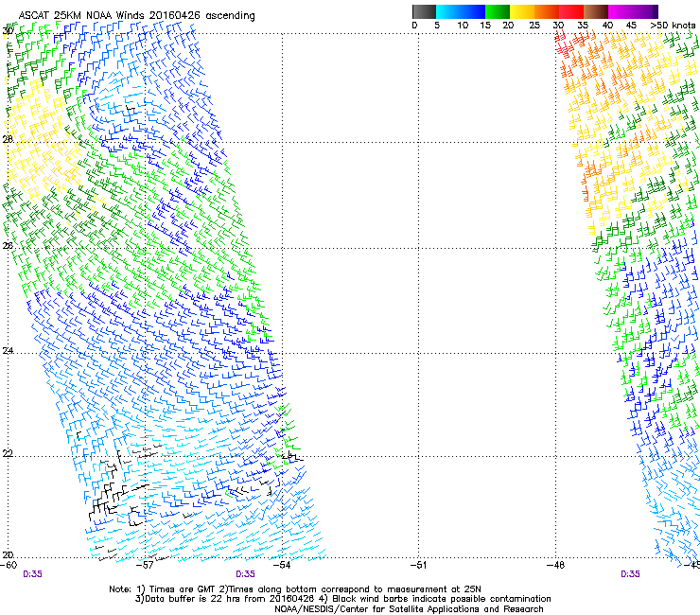Click the legend label '35'
700x615 pixels.
[583, 26]
